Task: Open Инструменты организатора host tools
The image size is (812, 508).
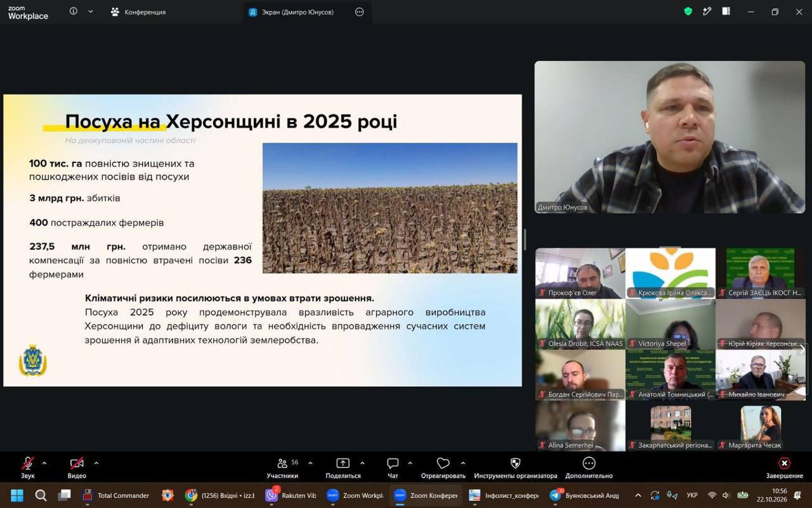Action: point(515,467)
